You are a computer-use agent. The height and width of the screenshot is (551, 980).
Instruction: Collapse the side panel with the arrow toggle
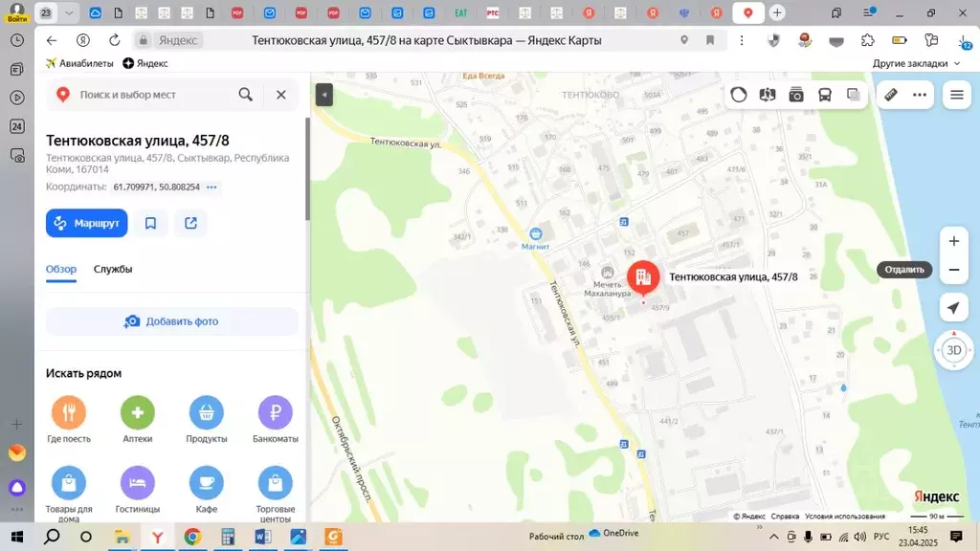[323, 95]
